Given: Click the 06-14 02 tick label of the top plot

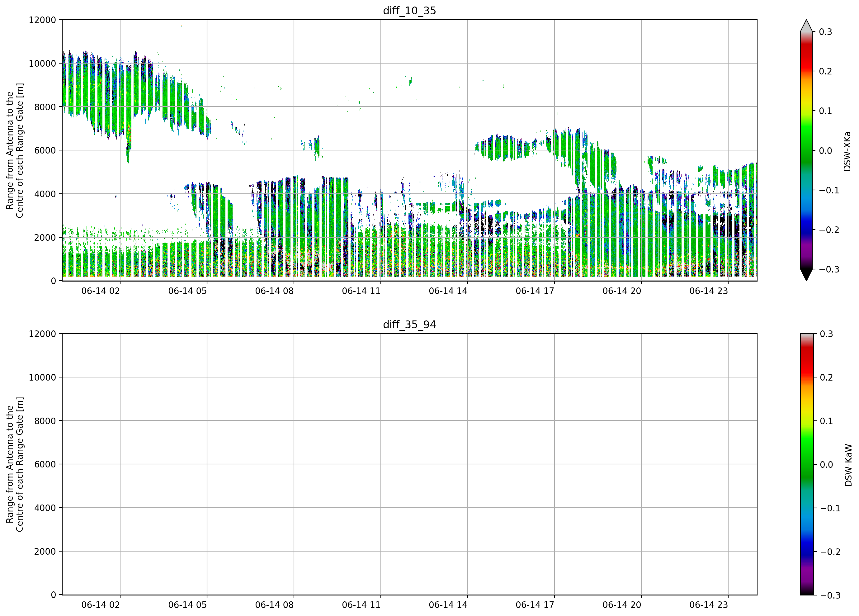Looking at the screenshot, I should click(100, 291).
